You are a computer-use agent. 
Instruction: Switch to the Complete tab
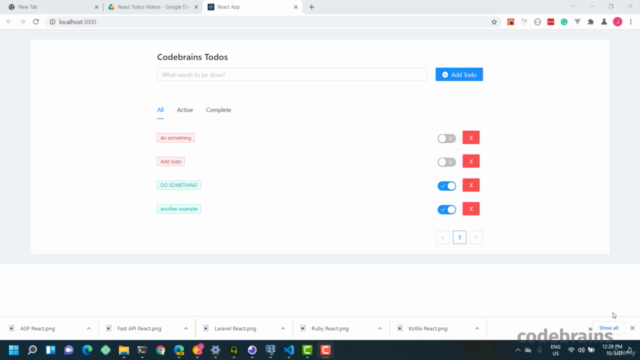click(218, 110)
